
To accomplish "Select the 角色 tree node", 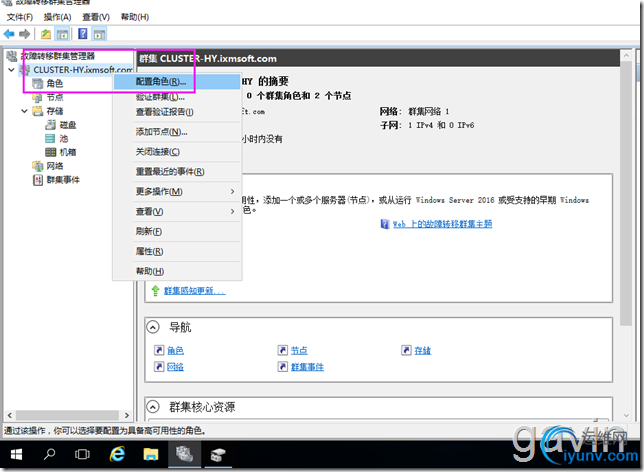I will pyautogui.click(x=55, y=83).
